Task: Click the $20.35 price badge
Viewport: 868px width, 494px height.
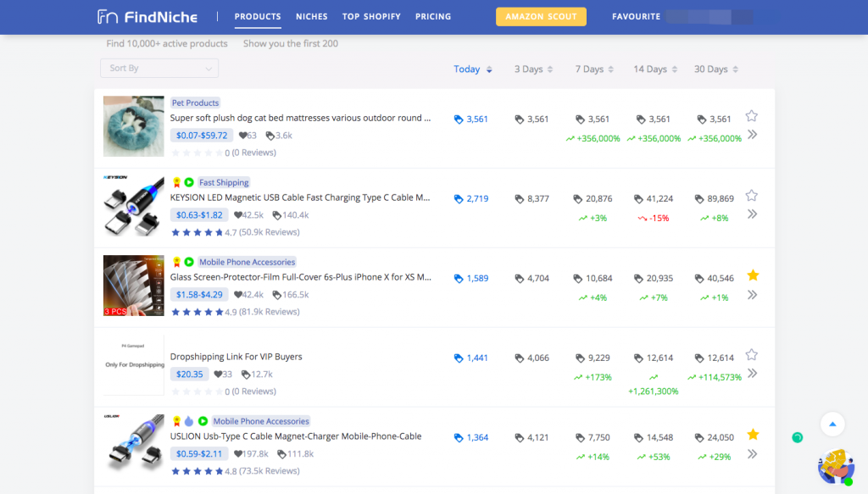Action: [189, 375]
